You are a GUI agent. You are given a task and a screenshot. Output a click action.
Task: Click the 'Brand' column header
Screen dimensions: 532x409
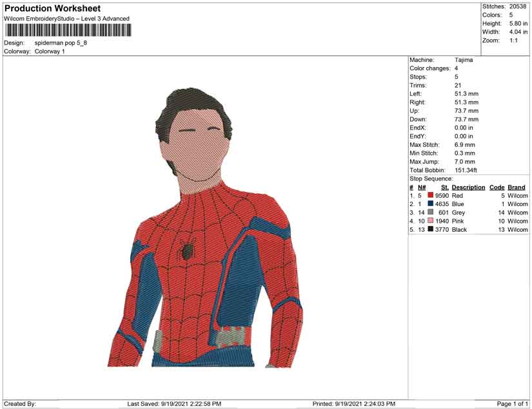(516, 187)
